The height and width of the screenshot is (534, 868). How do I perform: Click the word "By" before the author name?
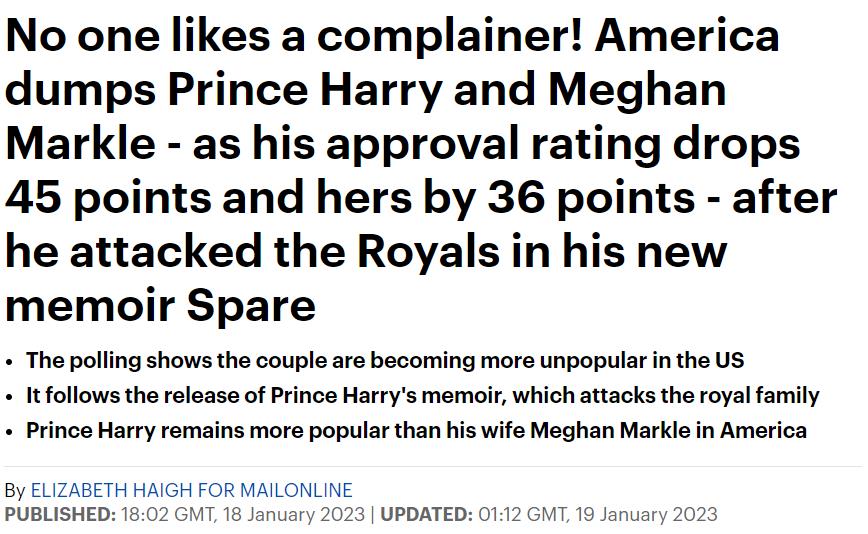[x=16, y=490]
